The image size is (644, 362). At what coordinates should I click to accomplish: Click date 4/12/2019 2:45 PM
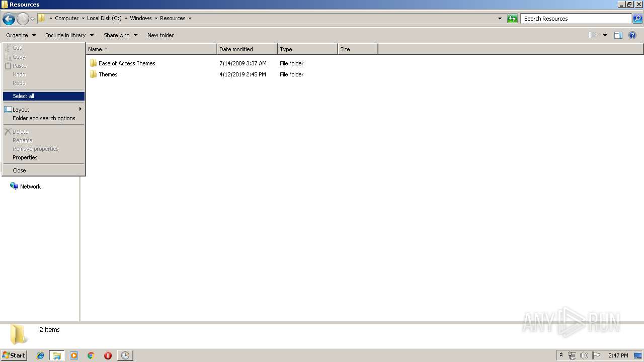pyautogui.click(x=243, y=74)
